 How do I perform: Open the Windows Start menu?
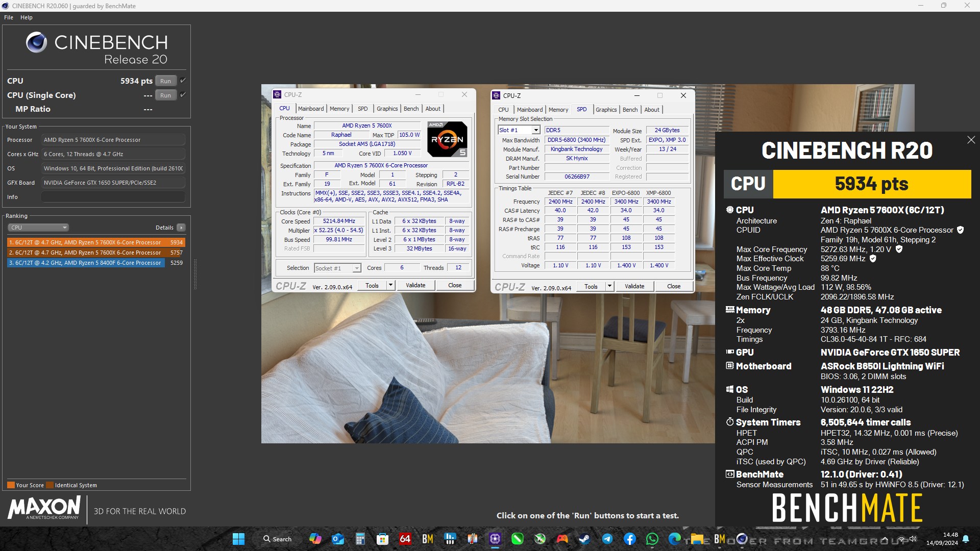[238, 539]
